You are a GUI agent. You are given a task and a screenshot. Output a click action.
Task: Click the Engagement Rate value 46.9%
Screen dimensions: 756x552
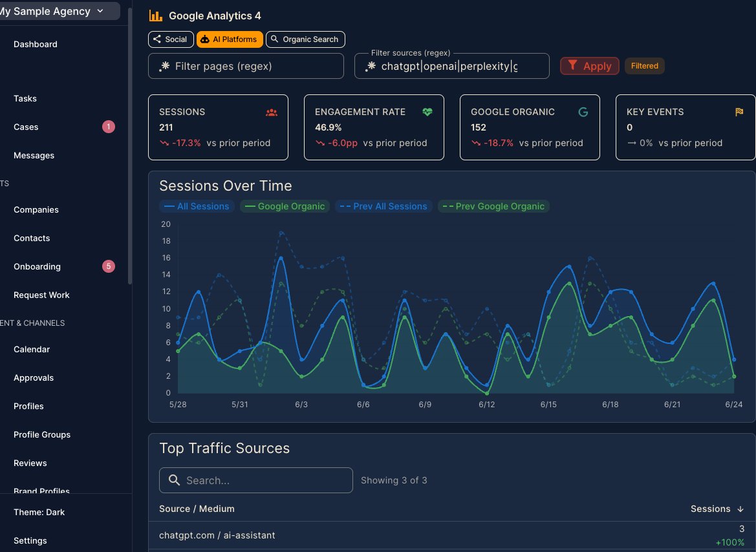click(329, 127)
